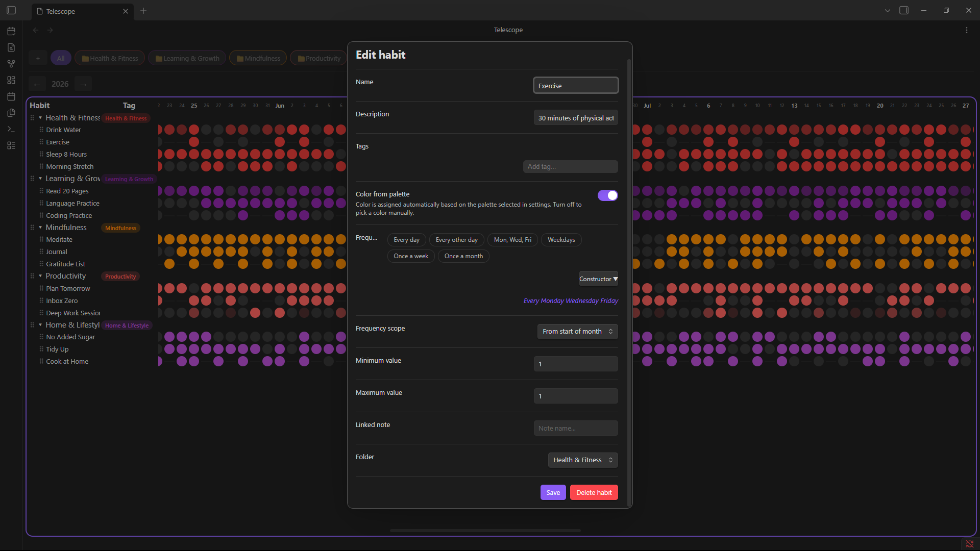Click drag handle next to Plan Tomorrow

point(41,288)
